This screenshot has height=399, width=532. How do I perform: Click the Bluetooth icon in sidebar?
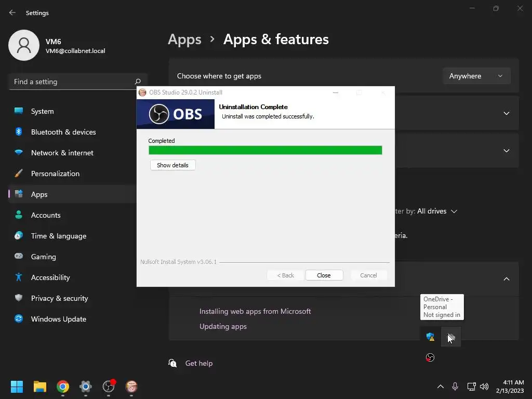point(19,131)
